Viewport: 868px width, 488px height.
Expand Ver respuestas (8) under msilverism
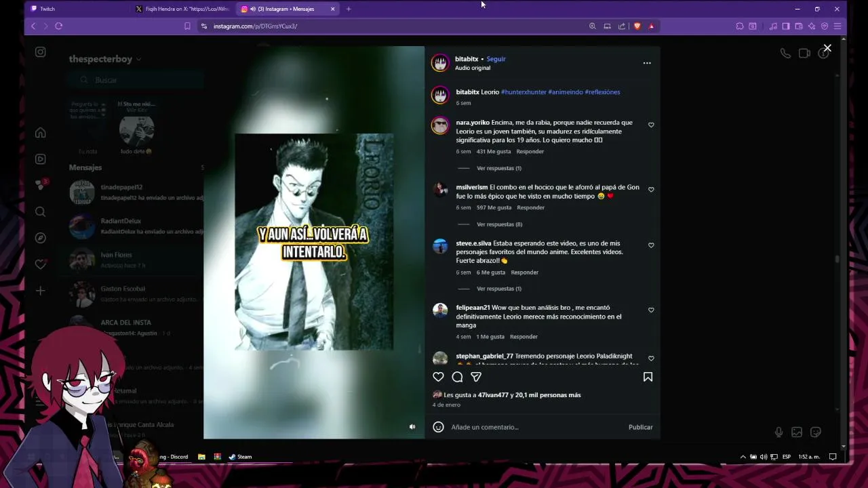click(499, 224)
